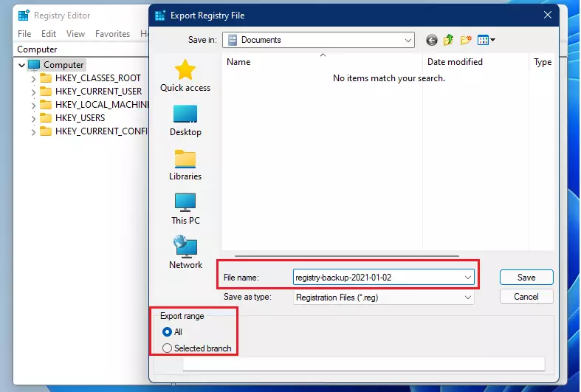The height and width of the screenshot is (392, 581).
Task: Click the Computer address bar in Registry Editor
Action: tap(81, 49)
